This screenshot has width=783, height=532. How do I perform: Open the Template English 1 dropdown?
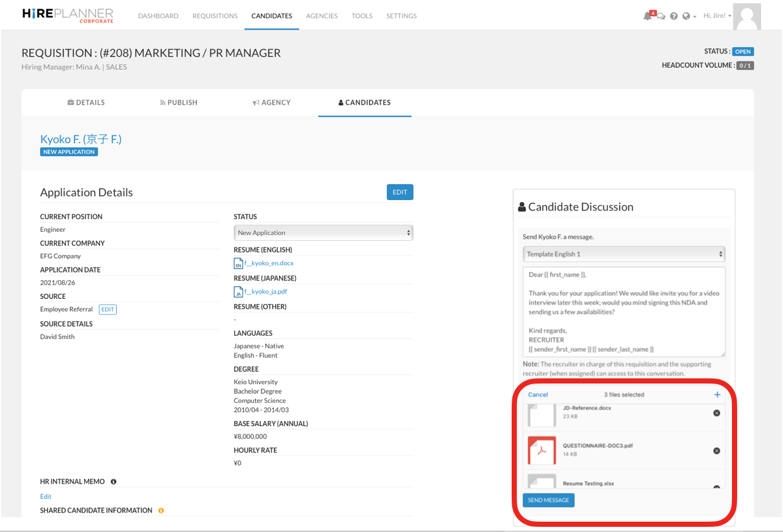tap(623, 254)
